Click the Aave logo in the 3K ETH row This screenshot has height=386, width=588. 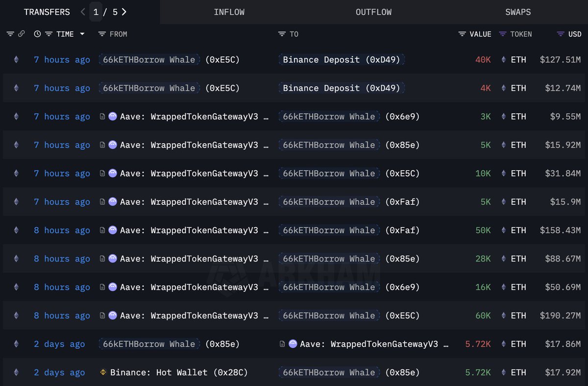tap(113, 117)
